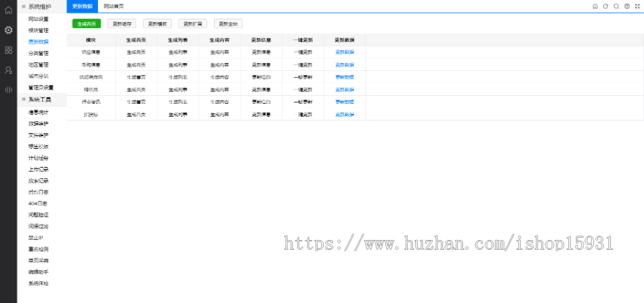Open 计划任务 under 系统工具
The image size is (644, 303).
tap(39, 158)
